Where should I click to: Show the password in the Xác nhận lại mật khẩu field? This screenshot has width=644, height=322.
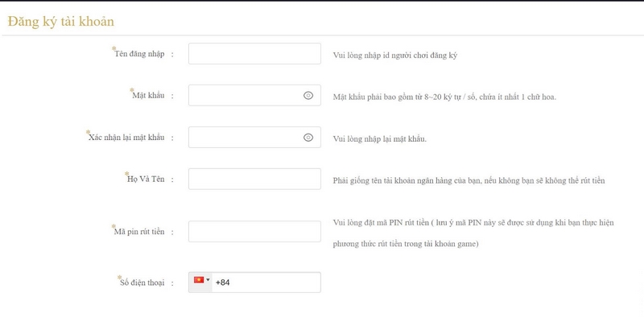point(308,138)
